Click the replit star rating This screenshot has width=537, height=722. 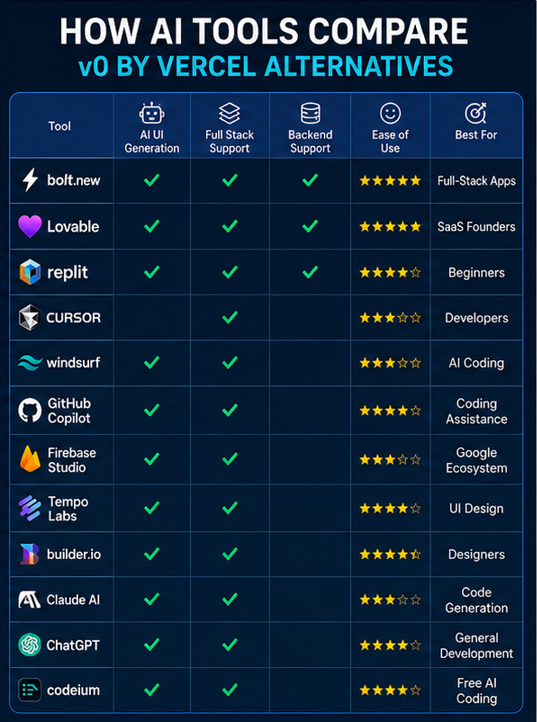[390, 273]
